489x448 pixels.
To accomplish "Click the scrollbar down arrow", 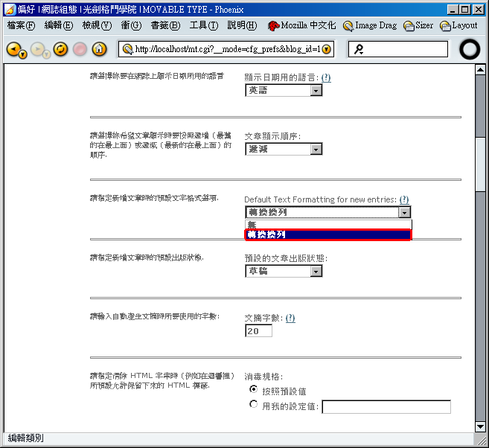I will point(480,426).
